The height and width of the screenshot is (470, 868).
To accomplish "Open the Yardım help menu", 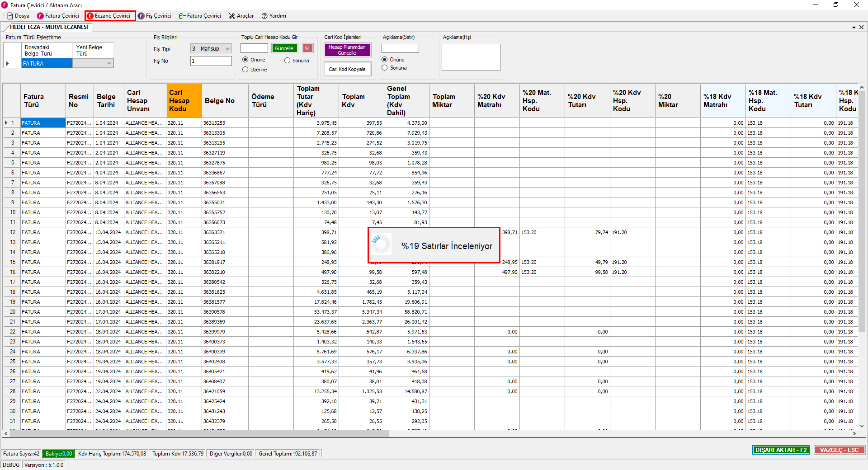I will [274, 16].
